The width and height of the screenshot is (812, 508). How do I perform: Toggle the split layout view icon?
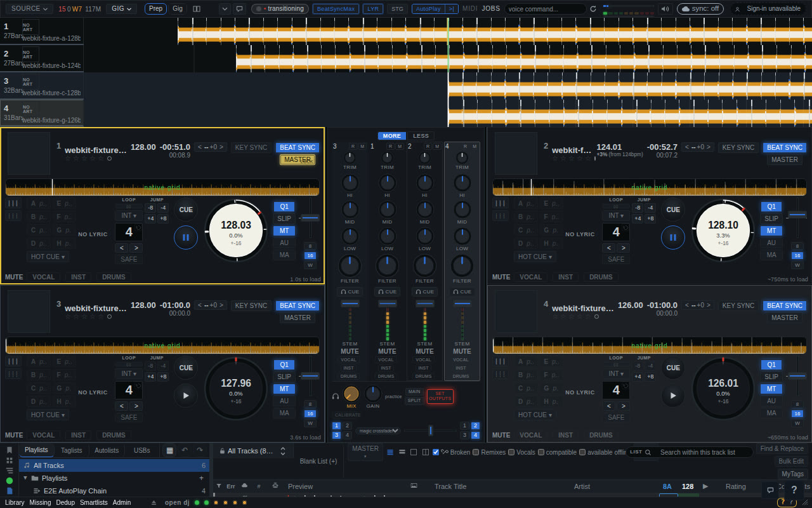[197, 9]
